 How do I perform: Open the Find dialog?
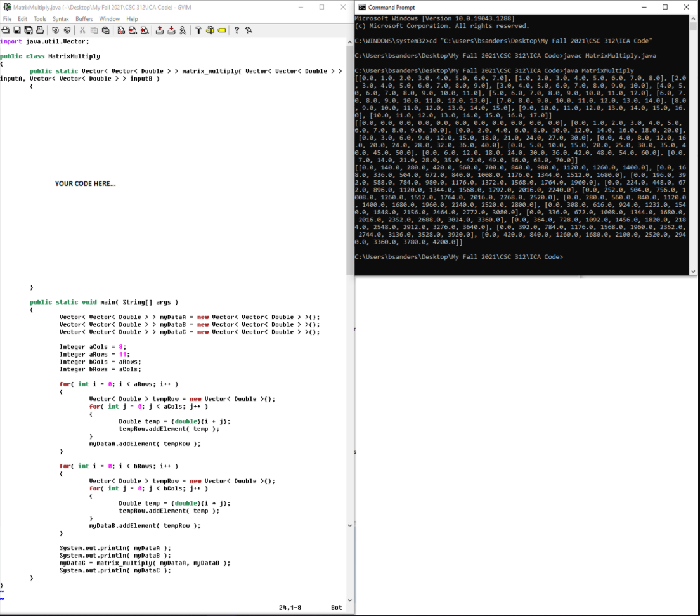click(x=120, y=30)
